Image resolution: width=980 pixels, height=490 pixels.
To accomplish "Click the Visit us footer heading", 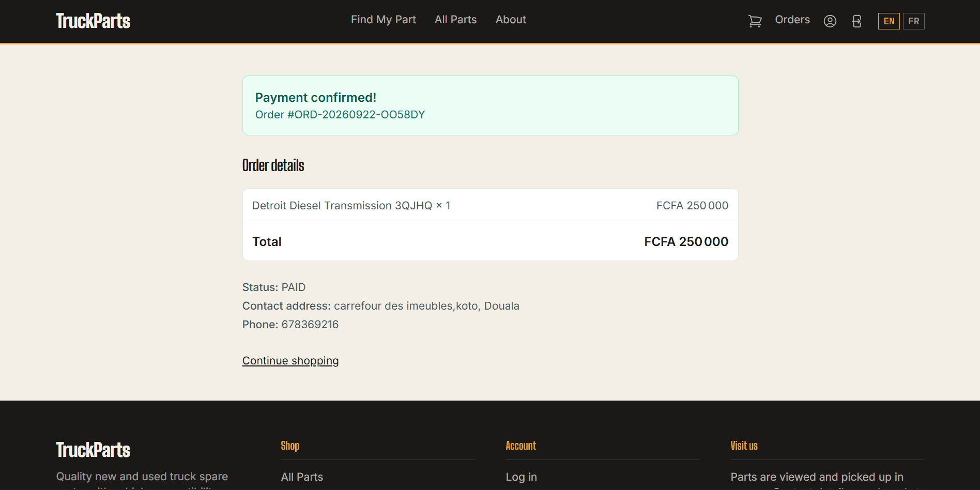I will pyautogui.click(x=744, y=446).
